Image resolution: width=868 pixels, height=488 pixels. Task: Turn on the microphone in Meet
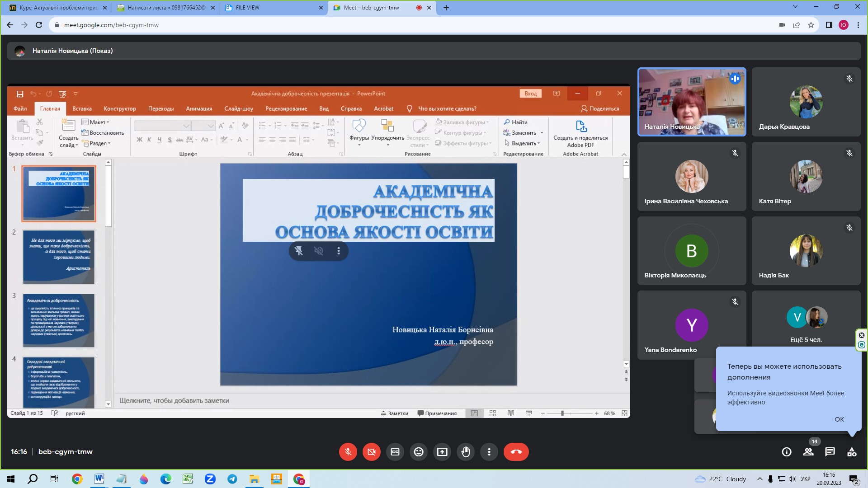click(348, 452)
